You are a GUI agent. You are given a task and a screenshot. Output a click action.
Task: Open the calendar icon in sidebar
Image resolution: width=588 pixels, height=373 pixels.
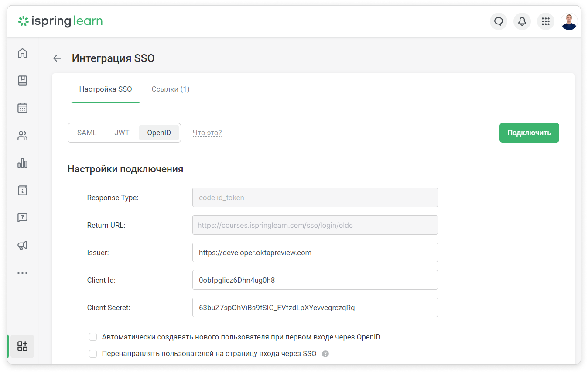coord(22,108)
